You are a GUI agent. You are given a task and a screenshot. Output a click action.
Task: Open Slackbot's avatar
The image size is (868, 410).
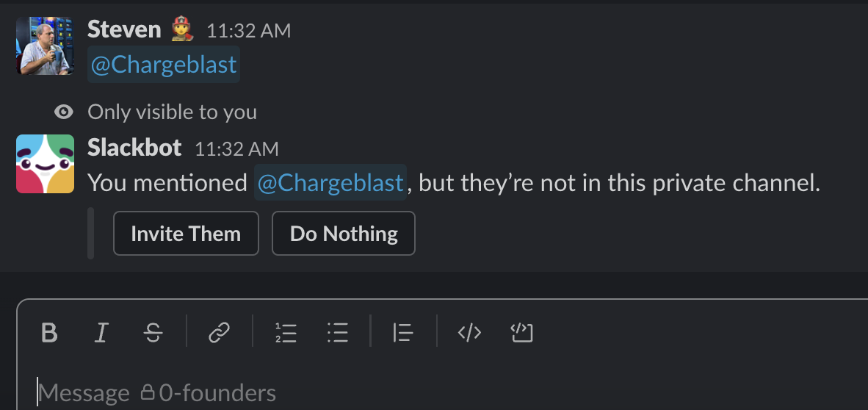tap(45, 164)
